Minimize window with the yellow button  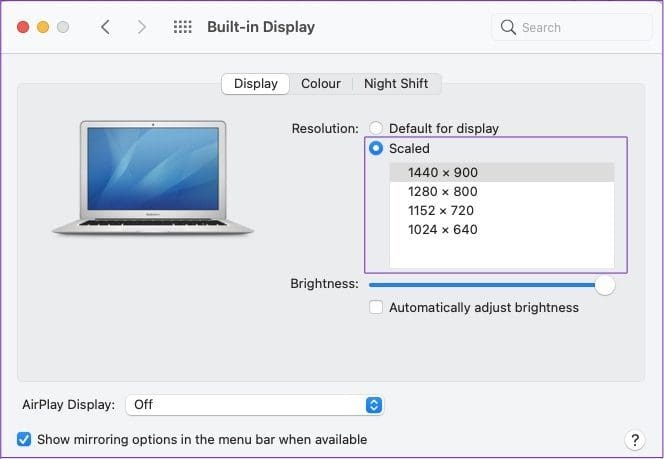coord(43,27)
